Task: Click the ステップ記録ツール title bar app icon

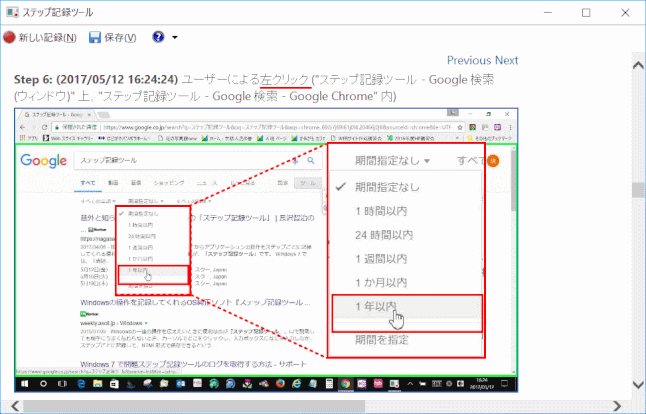Action: [x=12, y=12]
